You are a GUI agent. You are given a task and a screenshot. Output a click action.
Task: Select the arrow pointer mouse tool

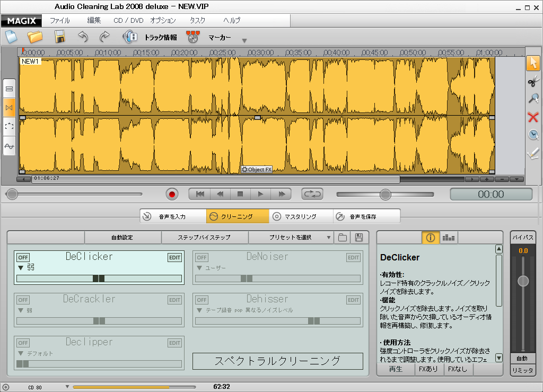[x=533, y=63]
